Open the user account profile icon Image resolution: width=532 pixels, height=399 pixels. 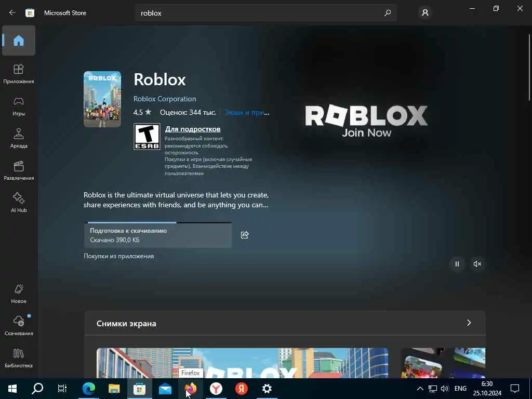coord(425,13)
